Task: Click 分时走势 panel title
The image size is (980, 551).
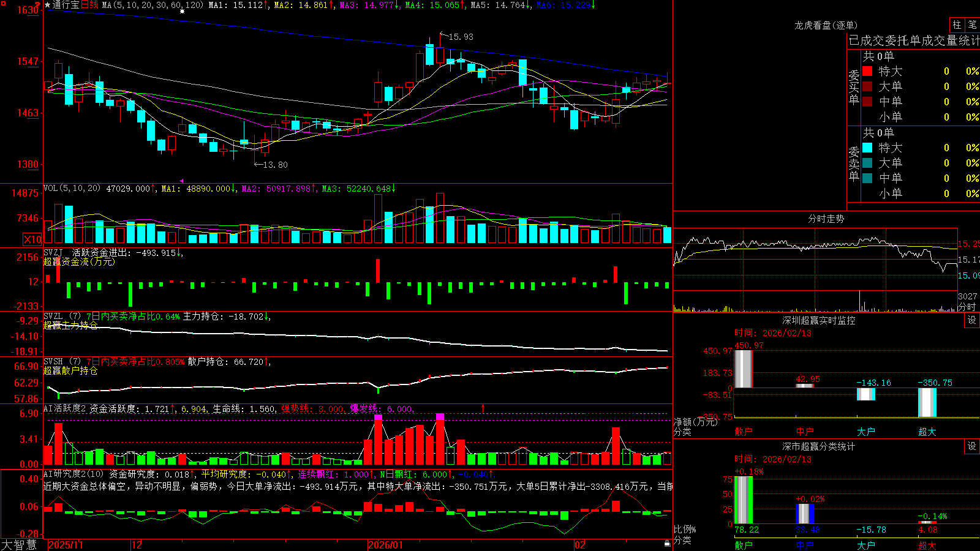Action: 826,219
